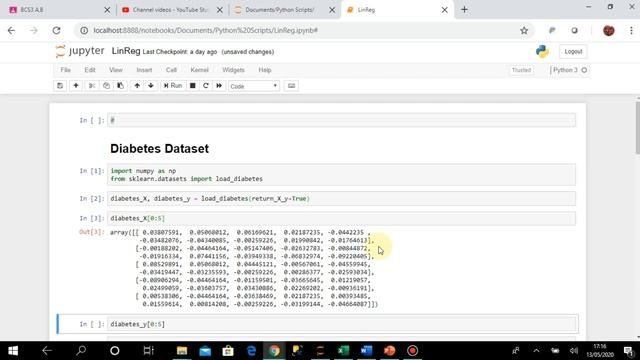Open the Chrome profile avatar
640x360 pixels.
pos(609,31)
